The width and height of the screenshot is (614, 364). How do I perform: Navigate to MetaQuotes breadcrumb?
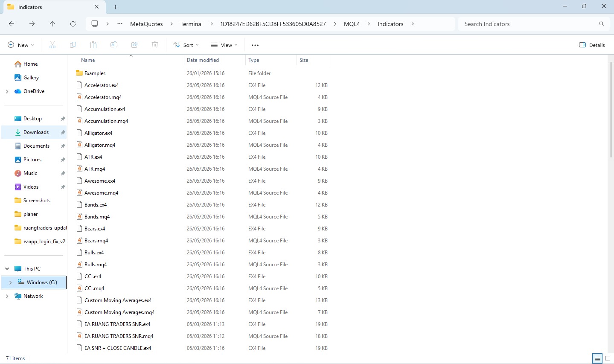coord(146,24)
